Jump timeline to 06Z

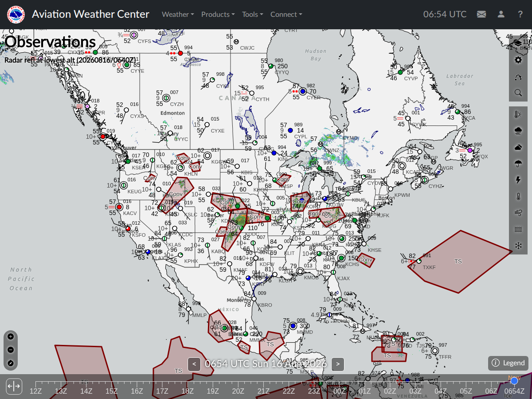(491, 391)
